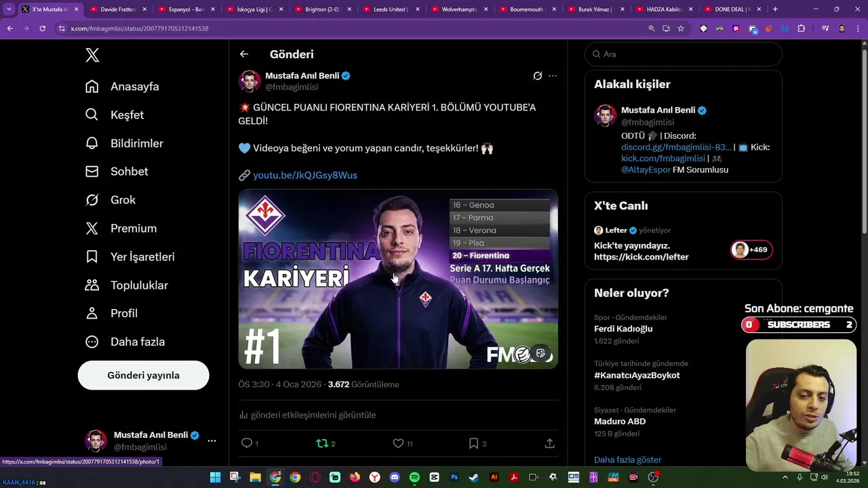Show hidden tray icons chevron
Image resolution: width=868 pixels, height=488 pixels.
click(x=785, y=477)
